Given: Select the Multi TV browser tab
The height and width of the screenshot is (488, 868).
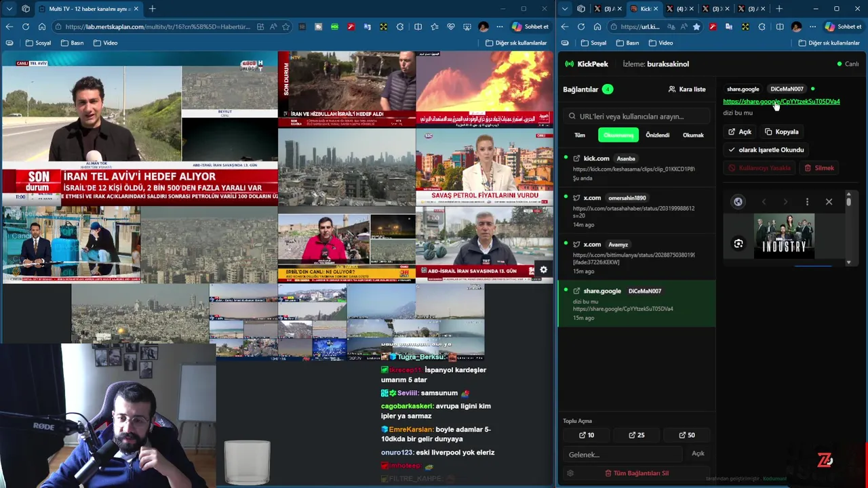Looking at the screenshot, I should pos(88,9).
